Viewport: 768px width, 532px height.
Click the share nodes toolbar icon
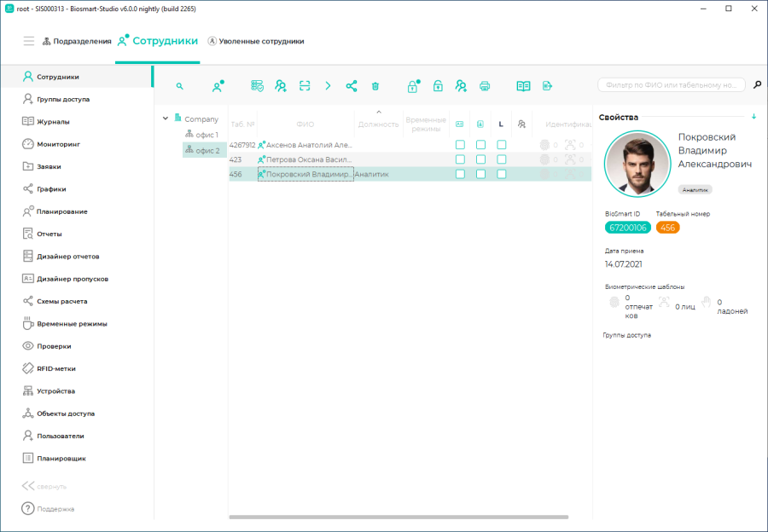pyautogui.click(x=352, y=86)
